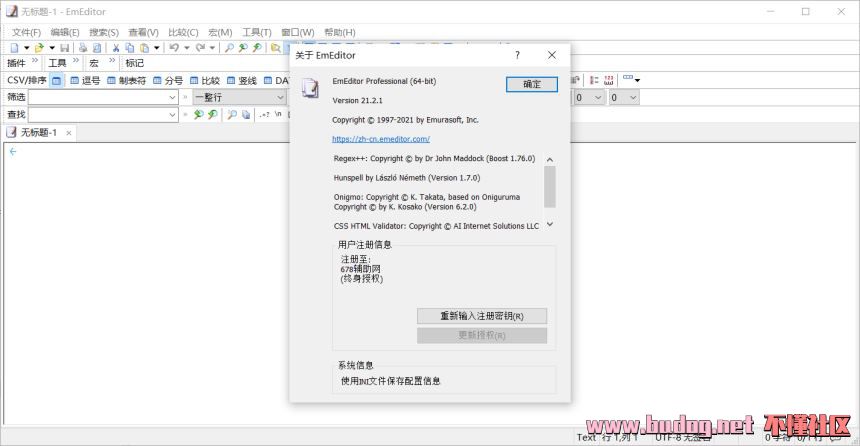Click the Open folder toolbar icon
The width and height of the screenshot is (860, 446).
point(38,48)
